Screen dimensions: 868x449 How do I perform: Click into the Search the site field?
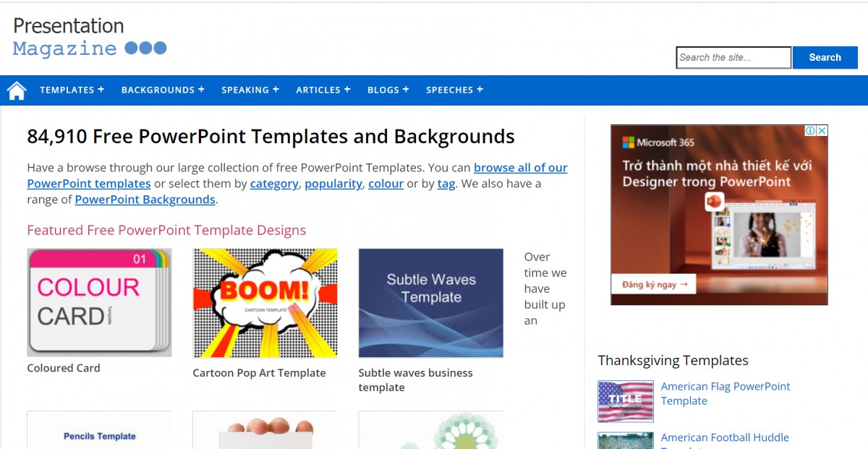733,58
